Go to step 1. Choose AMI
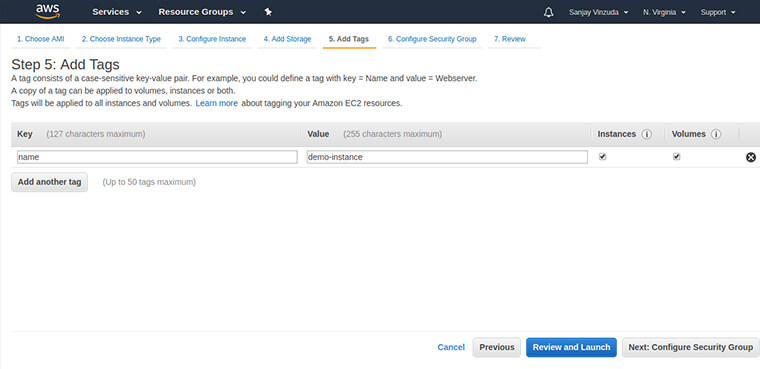760x369 pixels. point(41,39)
